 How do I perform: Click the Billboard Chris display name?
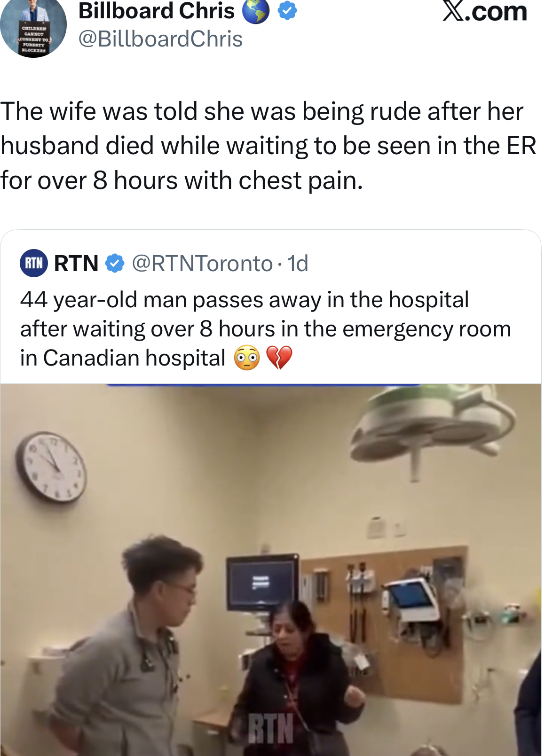157,11
